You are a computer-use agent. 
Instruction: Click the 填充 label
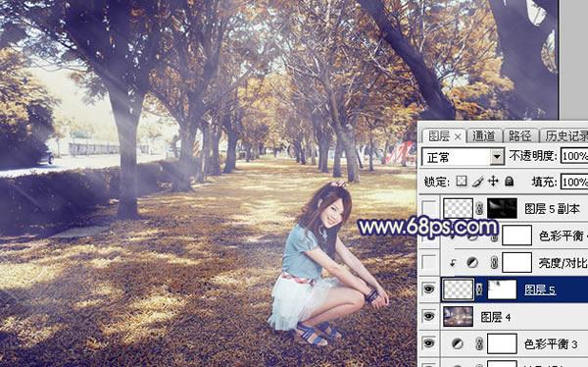point(544,183)
